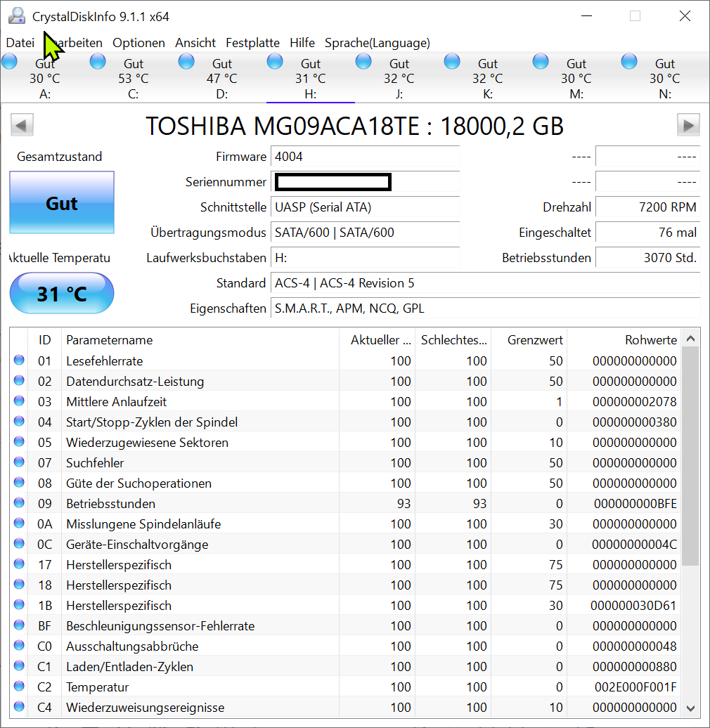Click the blue Gut health status button
The width and height of the screenshot is (710, 728).
click(62, 202)
